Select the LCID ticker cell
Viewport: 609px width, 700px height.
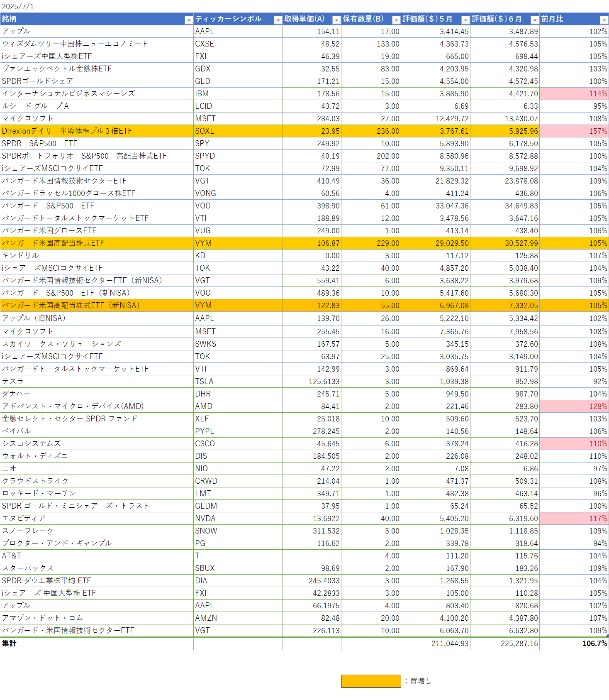238,106
